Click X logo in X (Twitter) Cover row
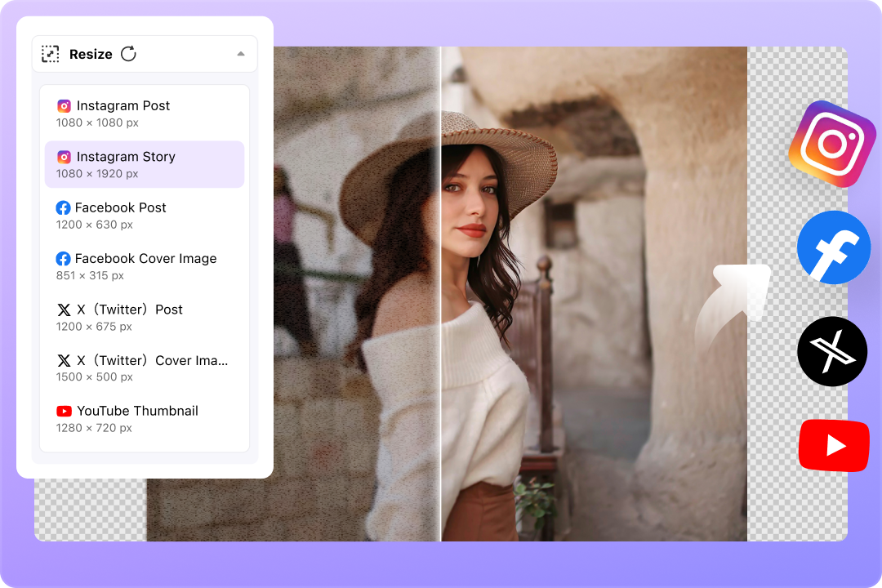This screenshot has height=588, width=882. pos(65,361)
